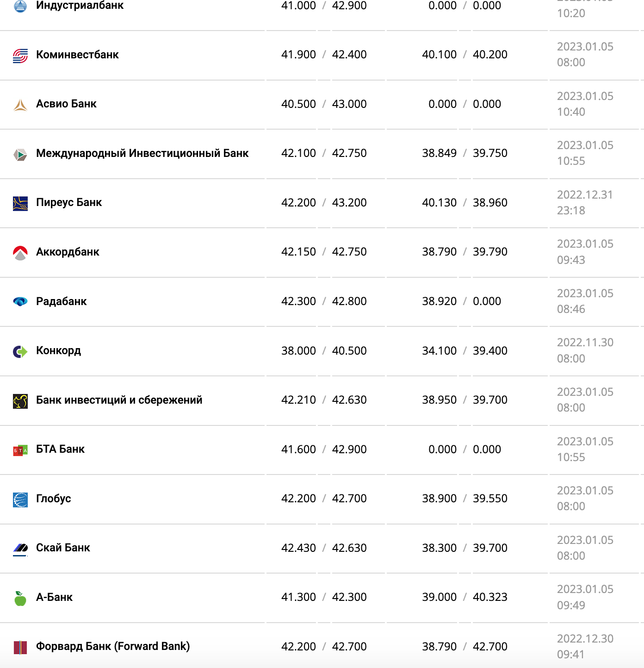Click the Форвард Банк logo icon
Image resolution: width=644 pixels, height=668 pixels.
click(20, 647)
